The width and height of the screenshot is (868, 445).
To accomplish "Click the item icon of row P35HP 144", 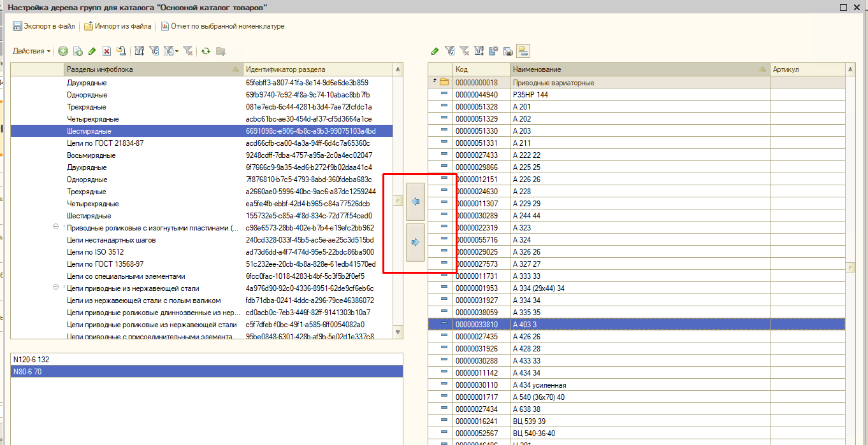I will [x=444, y=94].
